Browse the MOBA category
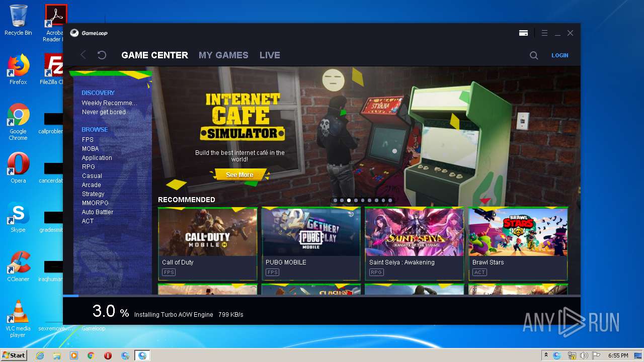The width and height of the screenshot is (644, 362). (x=90, y=149)
